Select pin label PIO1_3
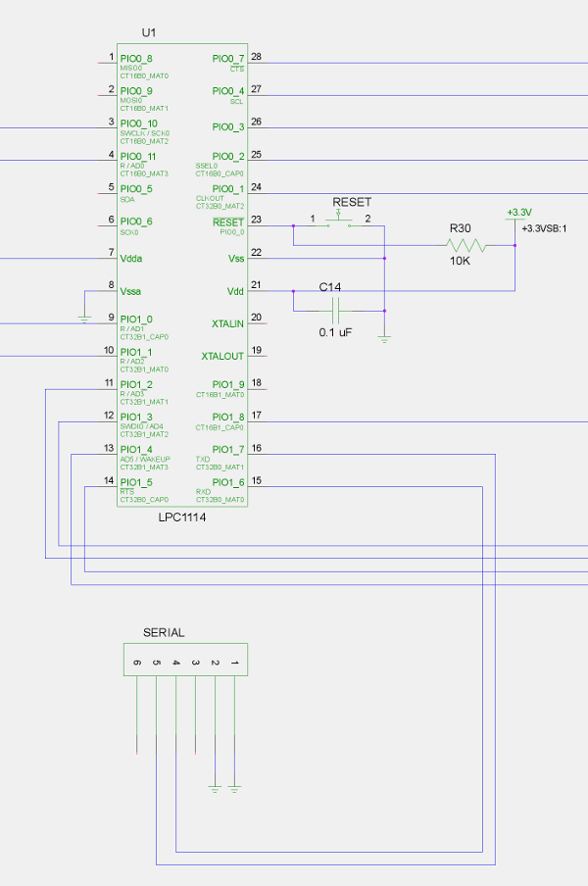The image size is (588, 886). click(136, 417)
